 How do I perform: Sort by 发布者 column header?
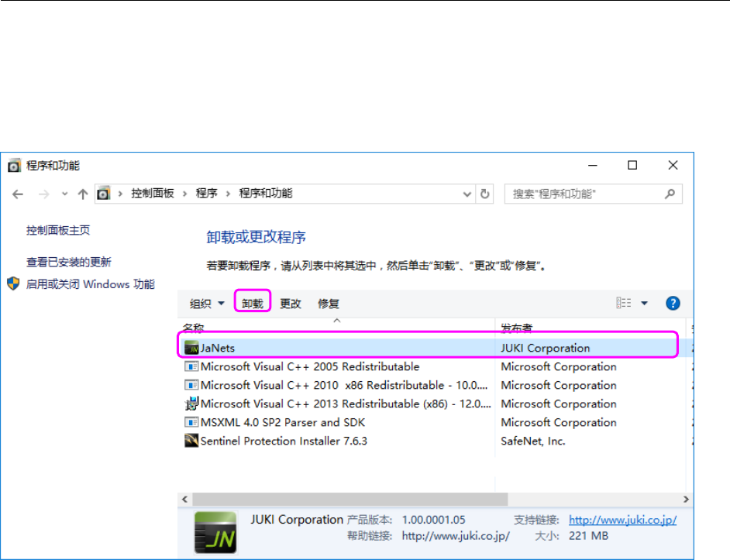coord(516,328)
